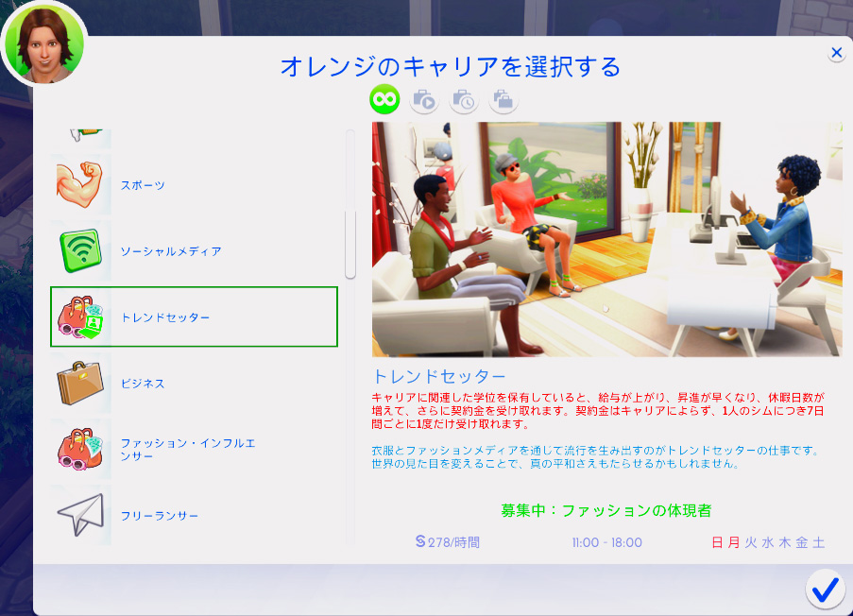Choose スポーツ career label in list
The height and width of the screenshot is (616, 853).
pyautogui.click(x=143, y=186)
